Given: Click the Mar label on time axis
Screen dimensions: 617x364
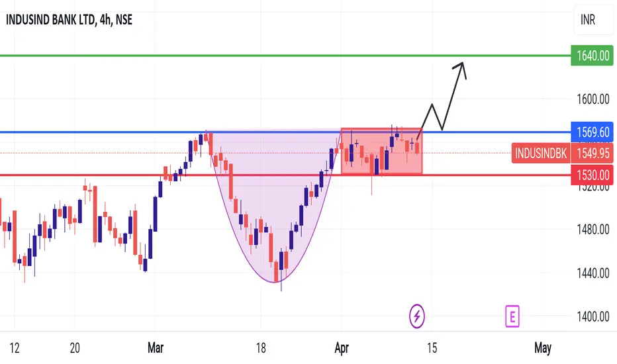Looking at the screenshot, I should 156,348.
